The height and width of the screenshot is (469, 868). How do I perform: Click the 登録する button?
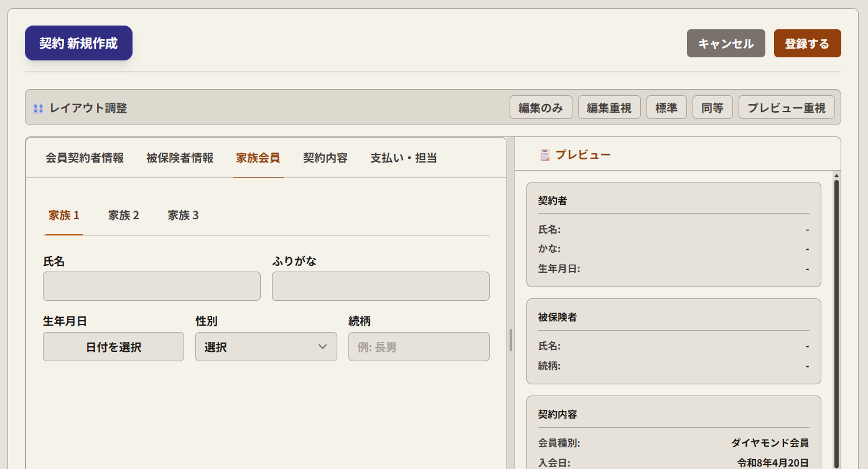pos(807,43)
